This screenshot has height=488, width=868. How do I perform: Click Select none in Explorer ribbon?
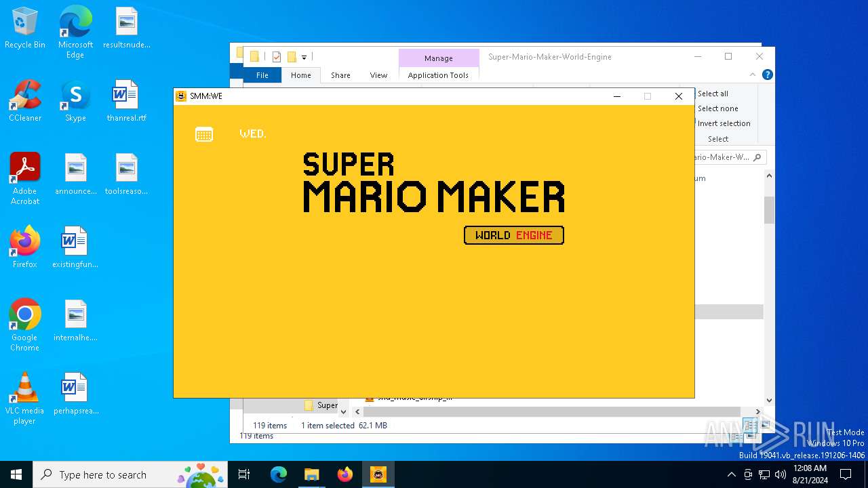[x=717, y=108]
